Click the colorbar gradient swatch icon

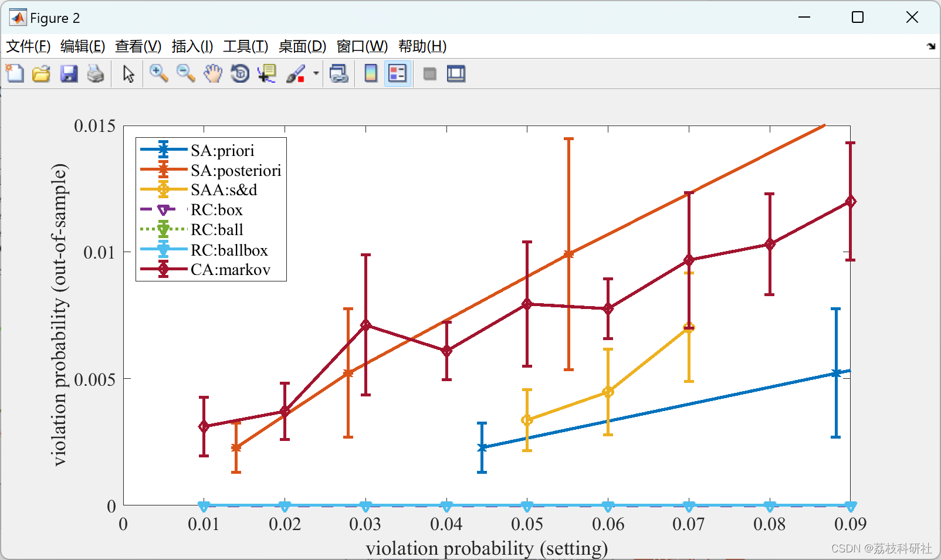click(x=370, y=73)
